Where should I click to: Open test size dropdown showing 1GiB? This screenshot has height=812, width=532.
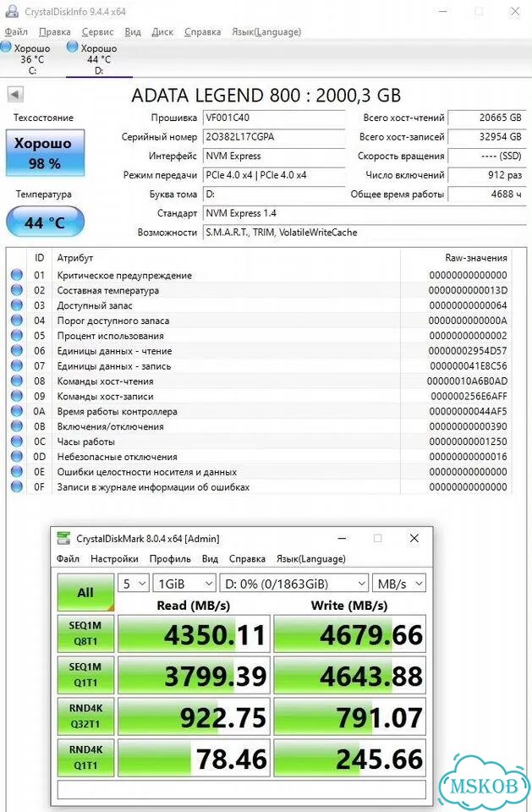point(184,584)
